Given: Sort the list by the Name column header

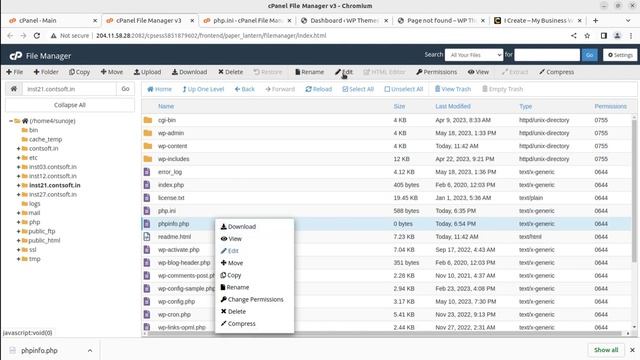Looking at the screenshot, I should (x=166, y=106).
